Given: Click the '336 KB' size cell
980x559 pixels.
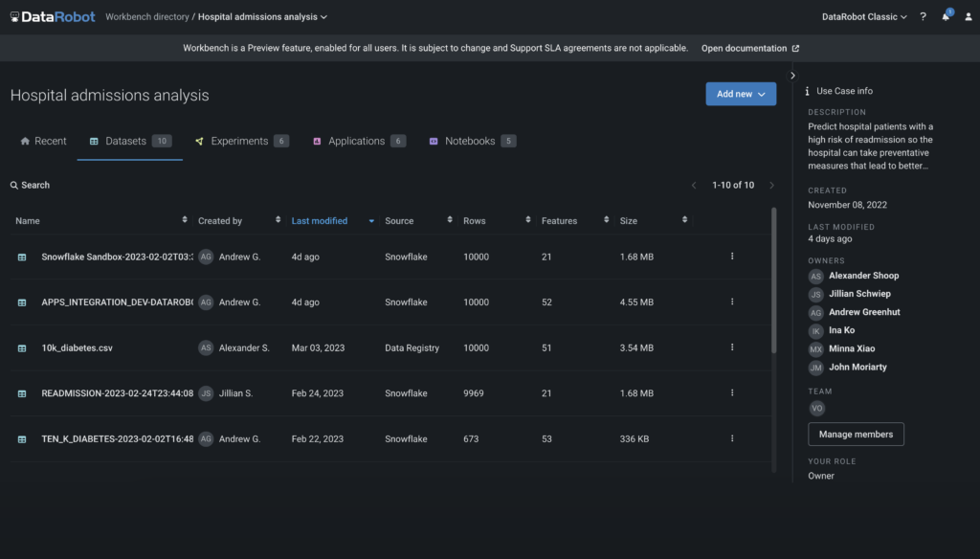Looking at the screenshot, I should tap(635, 439).
